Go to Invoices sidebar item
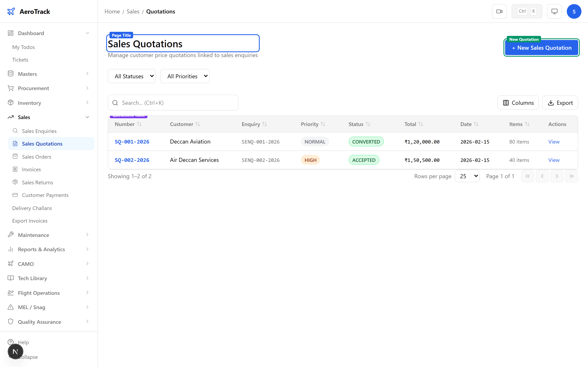Image resolution: width=588 pixels, height=367 pixels. (31, 169)
